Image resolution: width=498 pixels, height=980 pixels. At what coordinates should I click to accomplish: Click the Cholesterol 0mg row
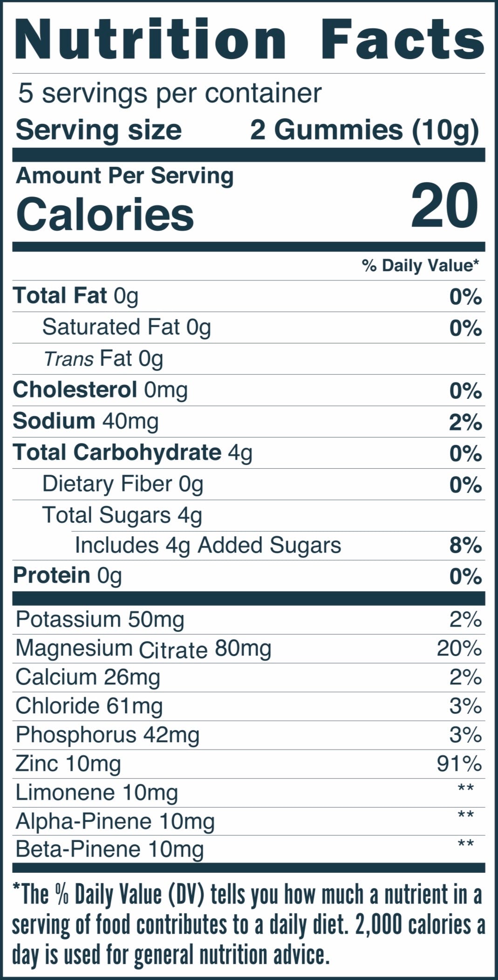click(249, 390)
